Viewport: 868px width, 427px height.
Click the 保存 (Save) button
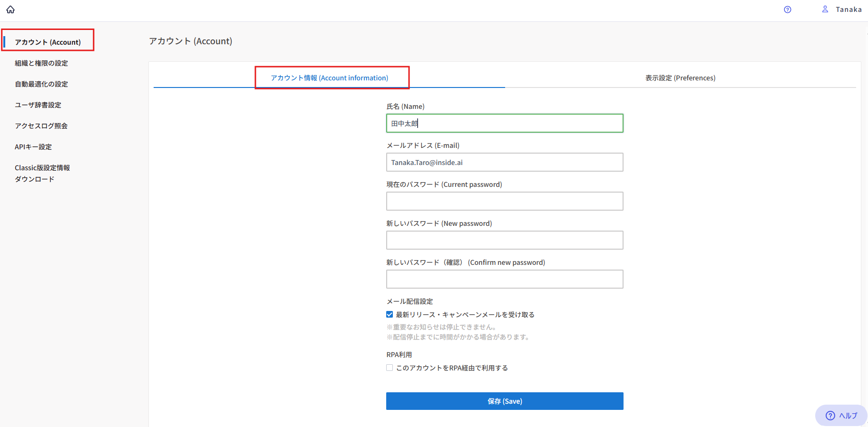(505, 401)
